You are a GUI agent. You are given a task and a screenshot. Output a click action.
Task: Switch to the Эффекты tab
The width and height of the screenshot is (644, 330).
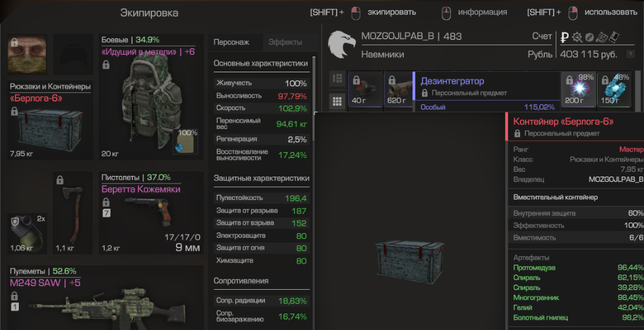coord(285,42)
